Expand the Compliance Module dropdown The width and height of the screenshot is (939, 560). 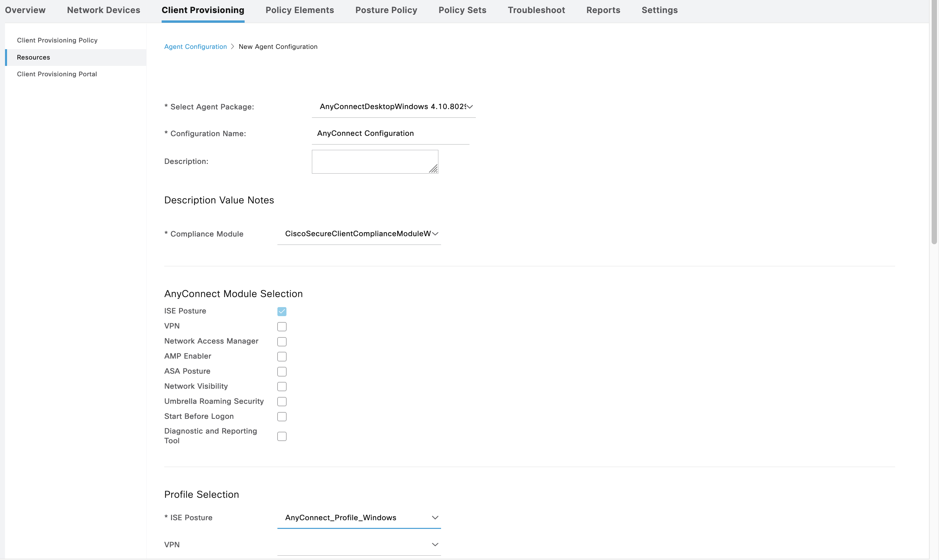coord(358,234)
